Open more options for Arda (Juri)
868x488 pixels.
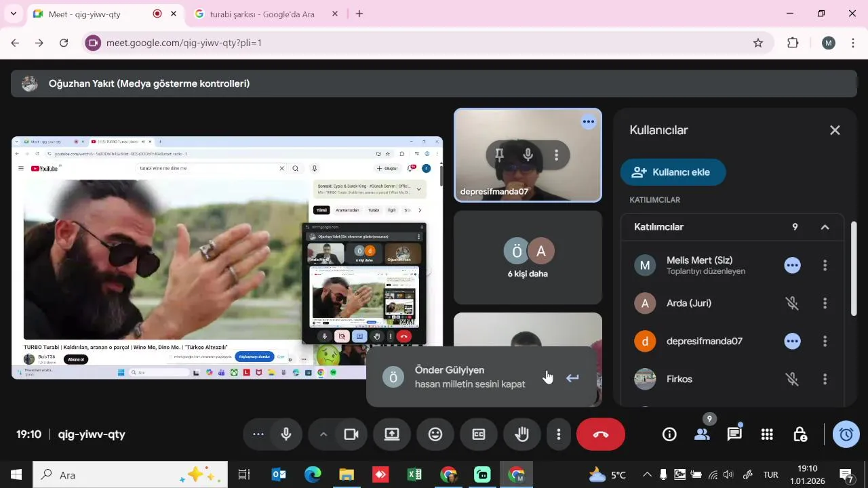point(825,304)
